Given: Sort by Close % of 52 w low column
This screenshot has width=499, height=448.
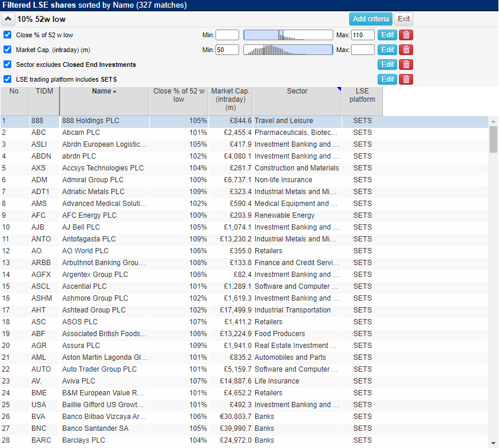Looking at the screenshot, I should coord(179,101).
